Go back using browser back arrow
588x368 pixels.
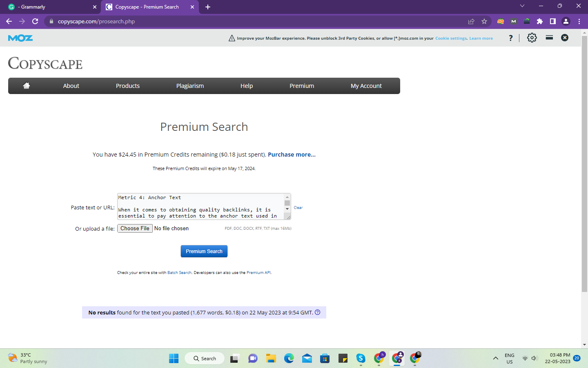tap(9, 21)
